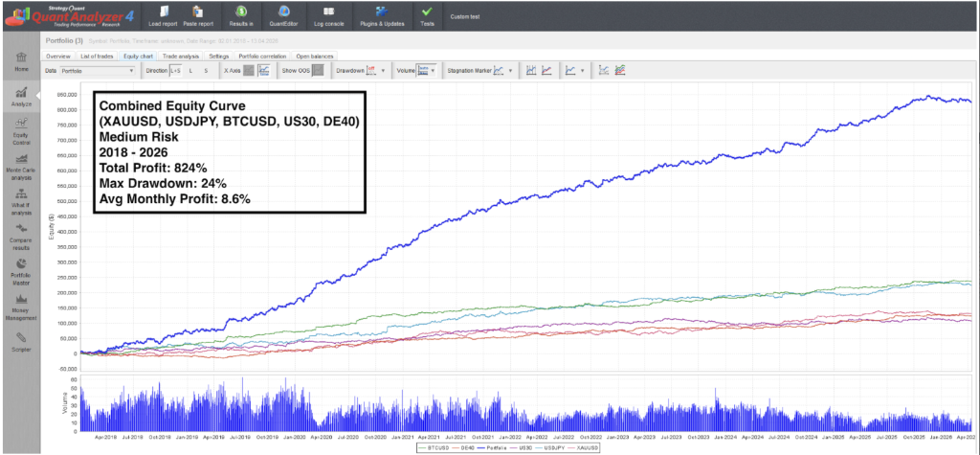This screenshot has width=980, height=455.
Task: Click the 500,000 equity axis label
Action: pyautogui.click(x=66, y=201)
